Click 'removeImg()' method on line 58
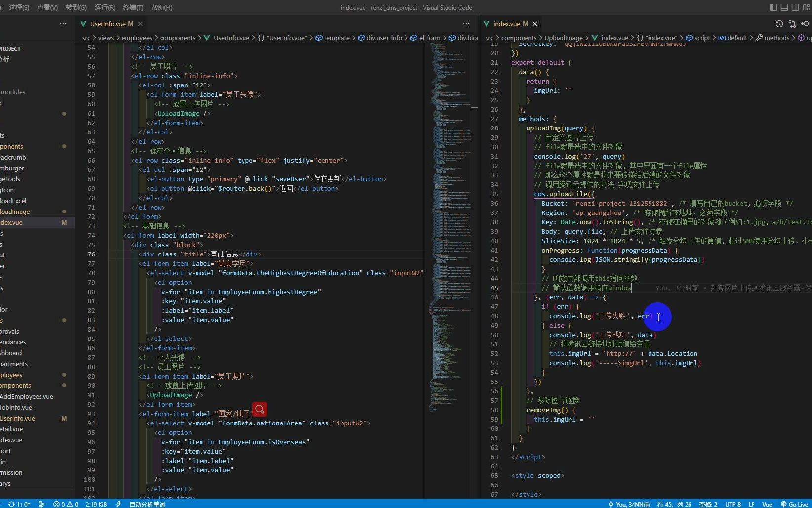Viewport: 812px width, 508px height. (x=547, y=410)
